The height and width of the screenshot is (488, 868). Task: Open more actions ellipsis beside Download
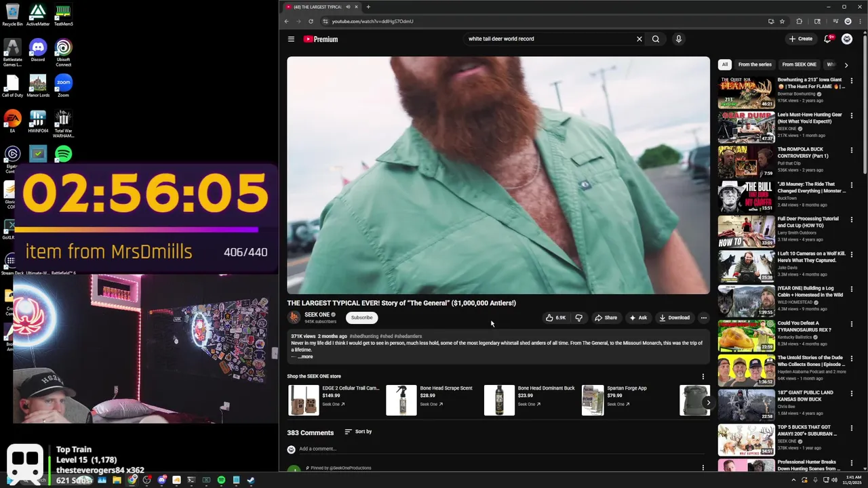(x=703, y=317)
